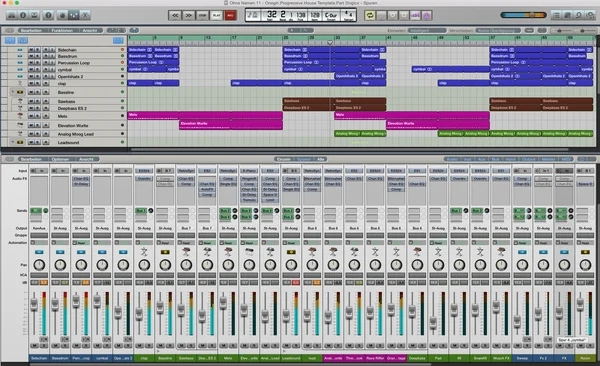Solo the Bassdrum track in track header
Image resolution: width=600 pixels, height=366 pixels.
[37, 56]
